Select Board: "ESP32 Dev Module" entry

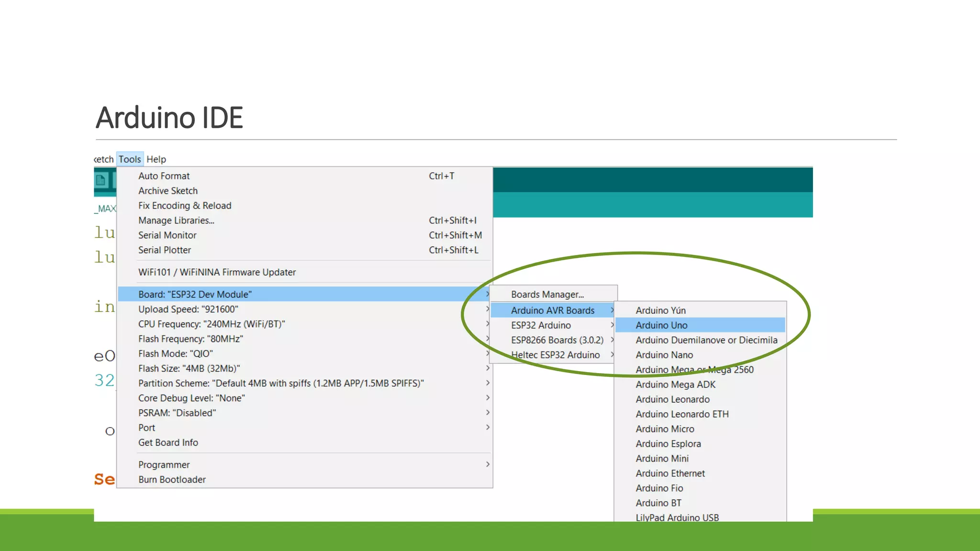pos(305,294)
